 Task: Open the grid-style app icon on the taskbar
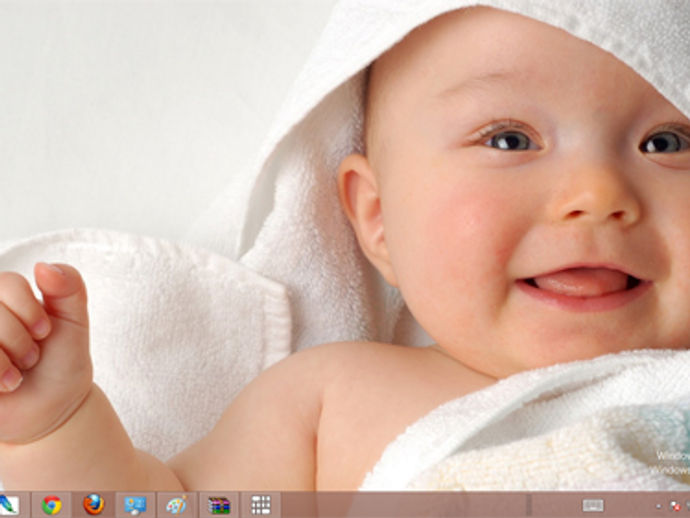tap(261, 505)
